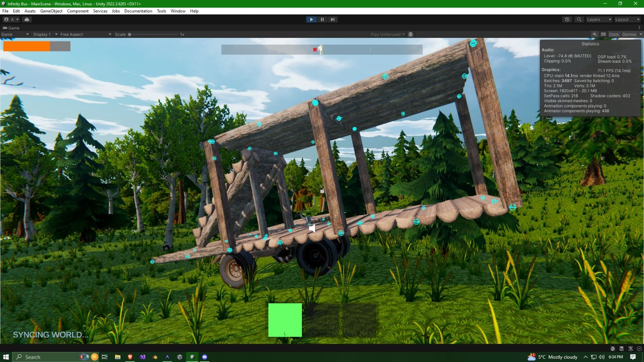Open the Assets menu
The width and height of the screenshot is (644, 362).
(30, 11)
